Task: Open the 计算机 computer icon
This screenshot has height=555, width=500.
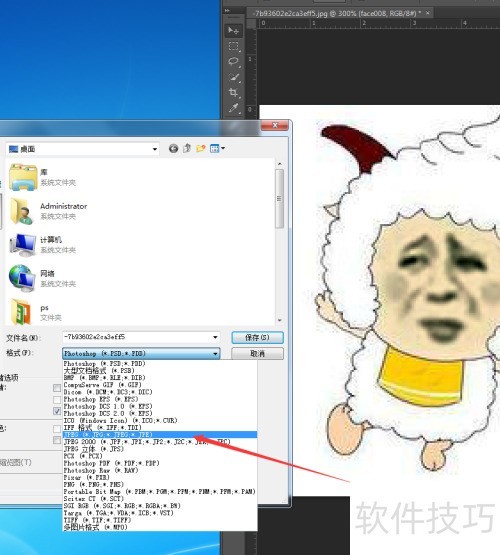Action: (23, 245)
